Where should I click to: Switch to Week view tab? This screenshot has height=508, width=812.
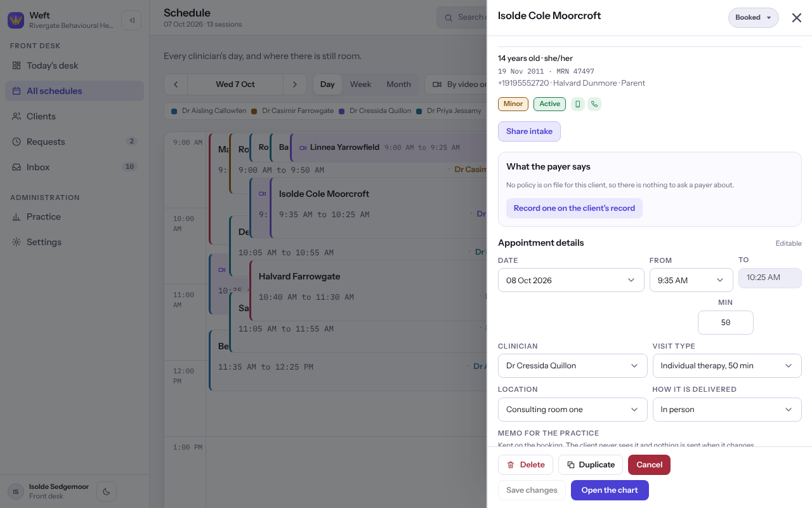[360, 84]
